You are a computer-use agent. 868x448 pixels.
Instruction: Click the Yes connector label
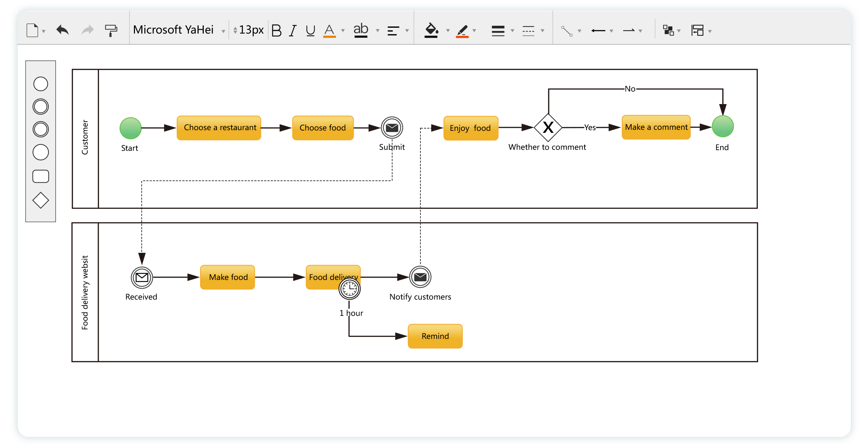pyautogui.click(x=590, y=127)
